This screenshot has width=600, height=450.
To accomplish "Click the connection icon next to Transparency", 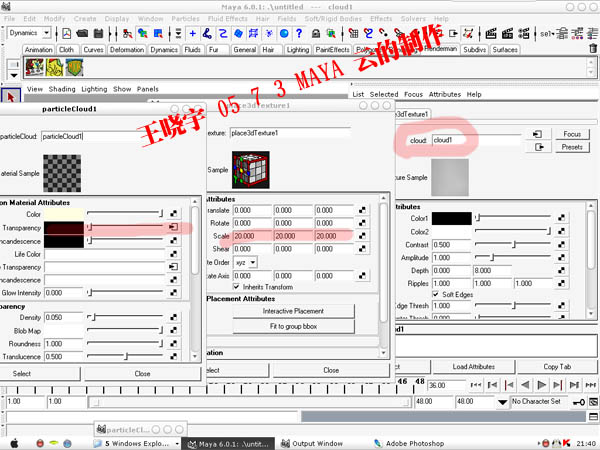I will [x=173, y=227].
